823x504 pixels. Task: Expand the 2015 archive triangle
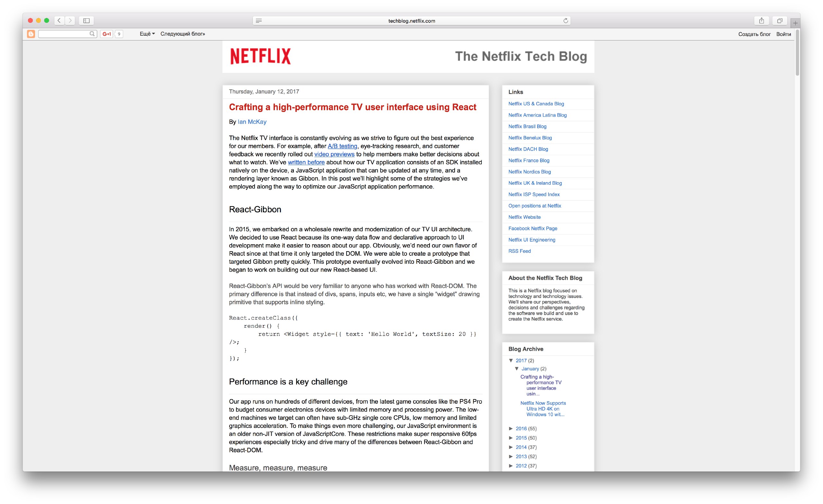pos(511,438)
